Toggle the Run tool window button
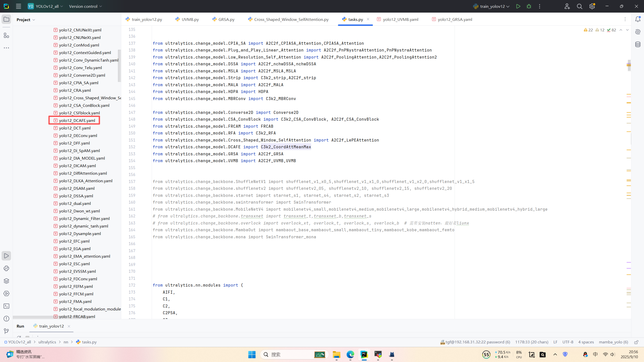The image size is (644, 362). point(6,256)
